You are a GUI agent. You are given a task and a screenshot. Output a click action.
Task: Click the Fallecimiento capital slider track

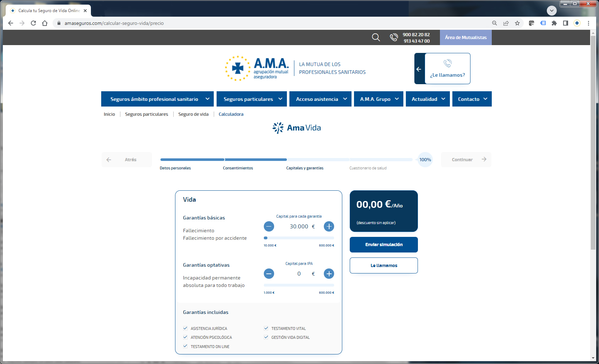point(299,238)
